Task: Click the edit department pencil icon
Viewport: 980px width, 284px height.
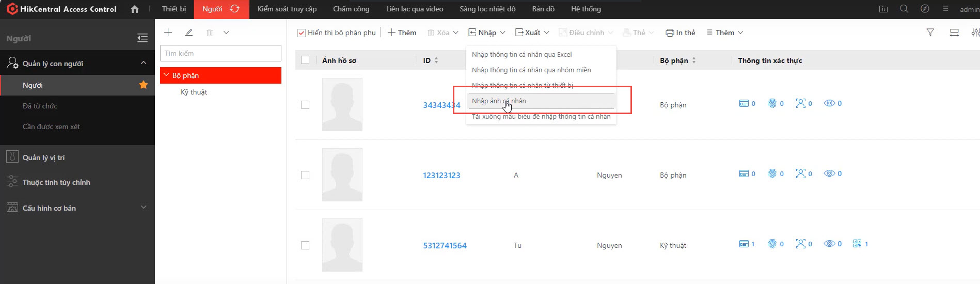Action: pyautogui.click(x=189, y=33)
